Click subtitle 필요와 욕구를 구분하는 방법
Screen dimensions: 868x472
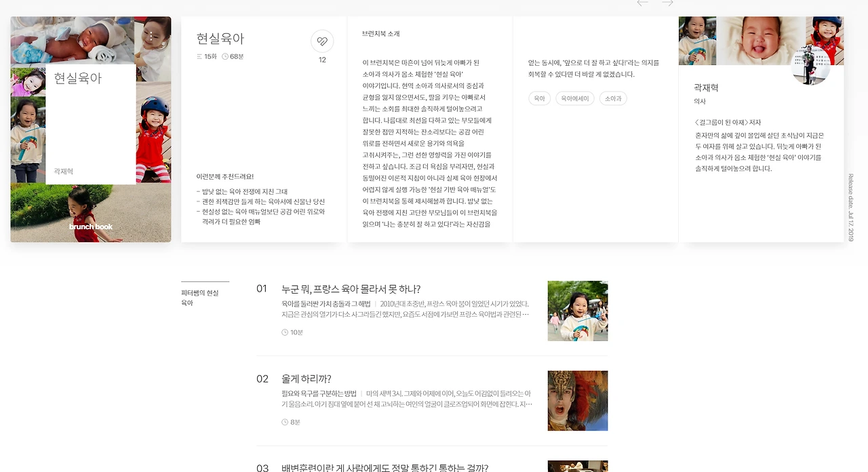[x=319, y=393]
